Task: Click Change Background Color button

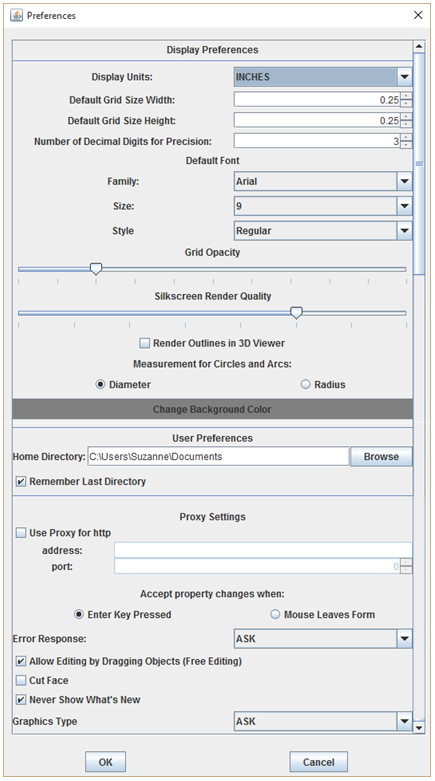Action: point(212,409)
